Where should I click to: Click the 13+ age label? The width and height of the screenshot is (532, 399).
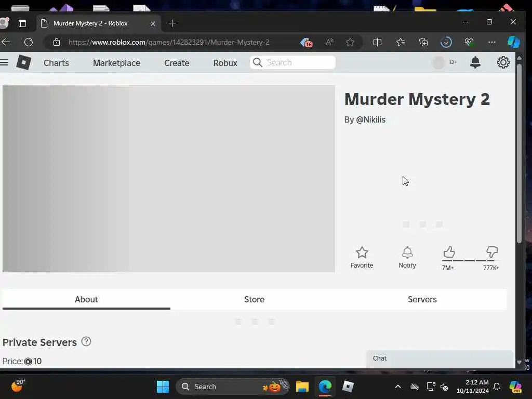click(x=453, y=62)
